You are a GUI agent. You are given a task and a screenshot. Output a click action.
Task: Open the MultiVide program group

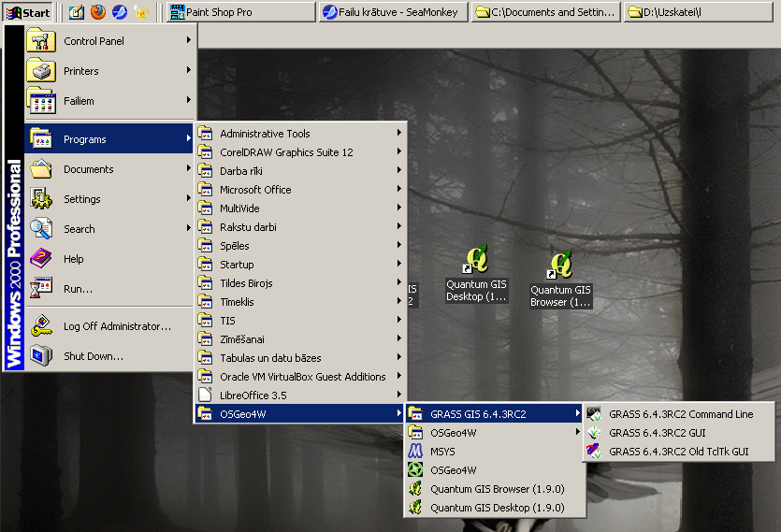point(300,208)
